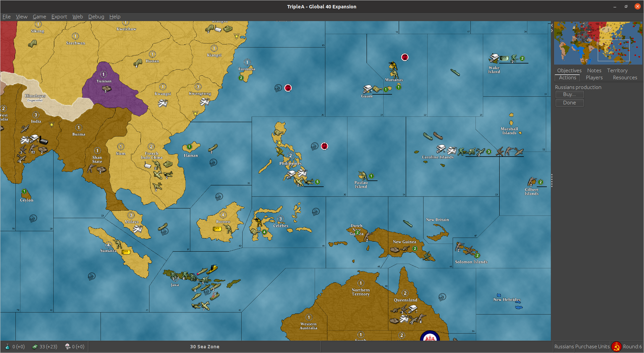Click the Philippines territory label
The width and height of the screenshot is (644, 353).
click(x=291, y=164)
